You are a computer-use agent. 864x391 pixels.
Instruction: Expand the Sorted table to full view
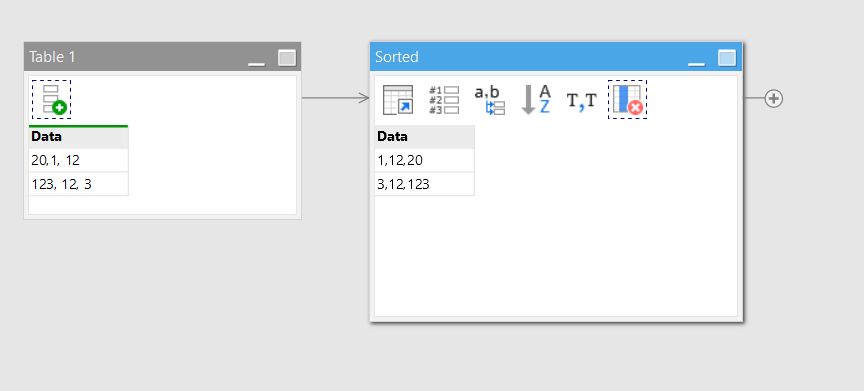727,58
